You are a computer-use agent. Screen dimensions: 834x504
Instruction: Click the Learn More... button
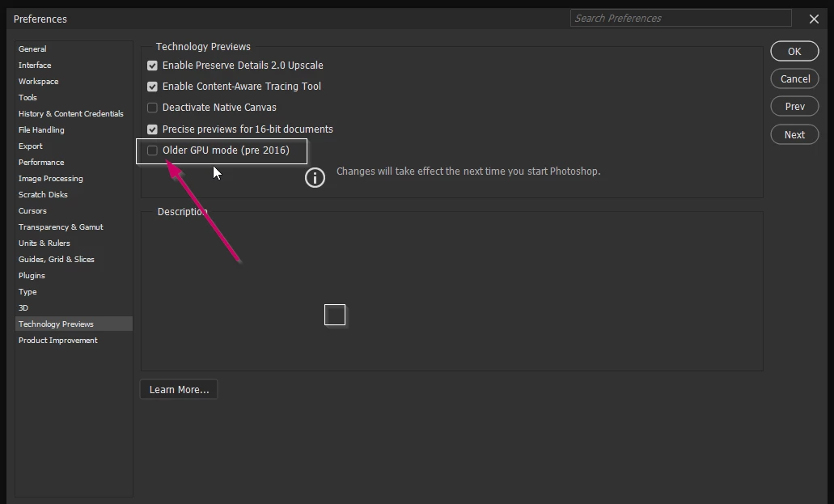[179, 390]
